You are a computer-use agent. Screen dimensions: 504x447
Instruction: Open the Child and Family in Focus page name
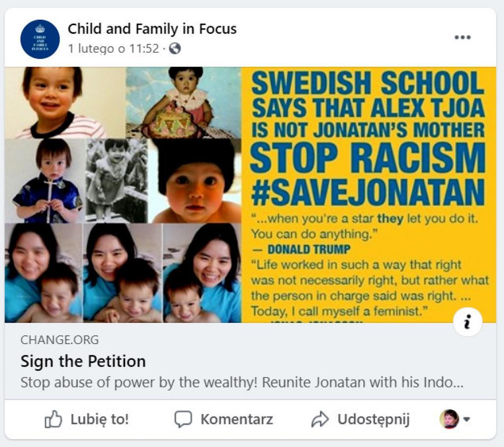coord(152,29)
